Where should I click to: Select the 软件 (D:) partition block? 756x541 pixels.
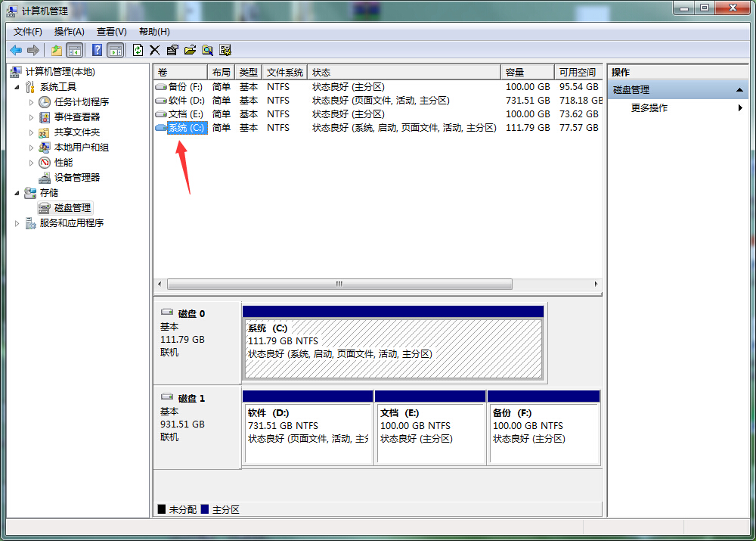pos(308,434)
